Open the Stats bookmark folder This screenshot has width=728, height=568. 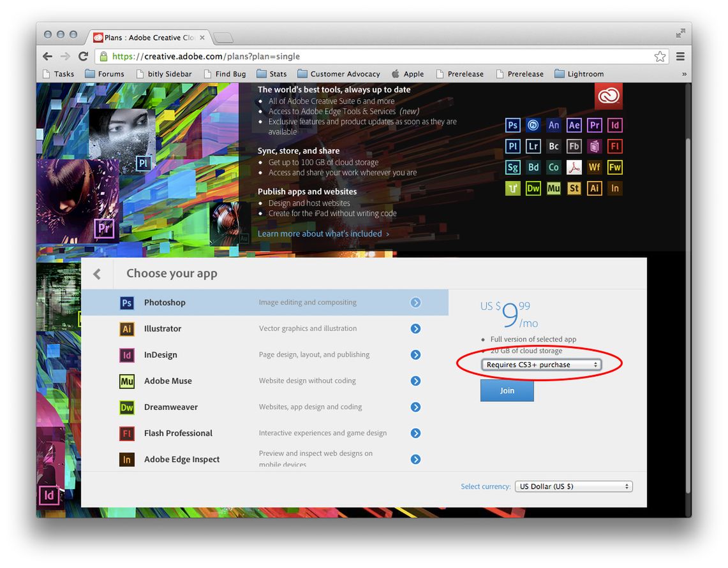tap(272, 74)
